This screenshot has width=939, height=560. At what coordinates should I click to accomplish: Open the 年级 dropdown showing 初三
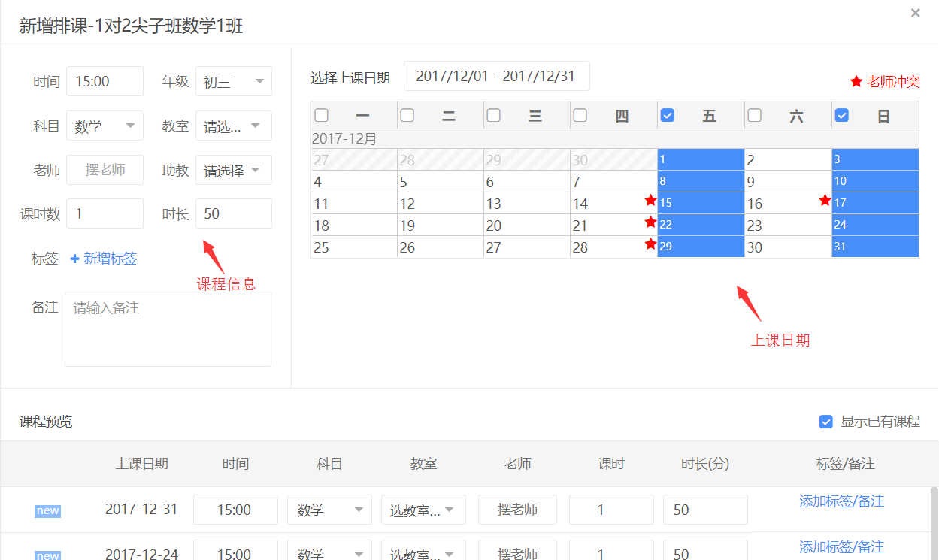click(234, 81)
